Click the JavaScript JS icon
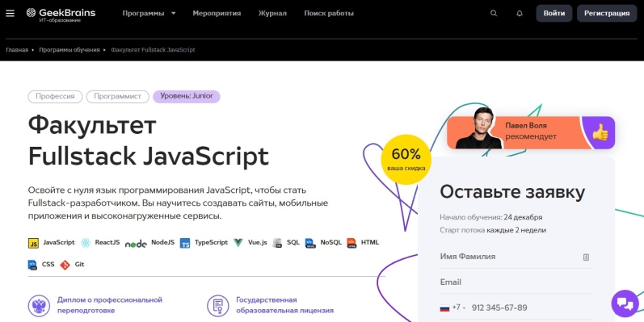The image size is (644, 322). (x=33, y=243)
